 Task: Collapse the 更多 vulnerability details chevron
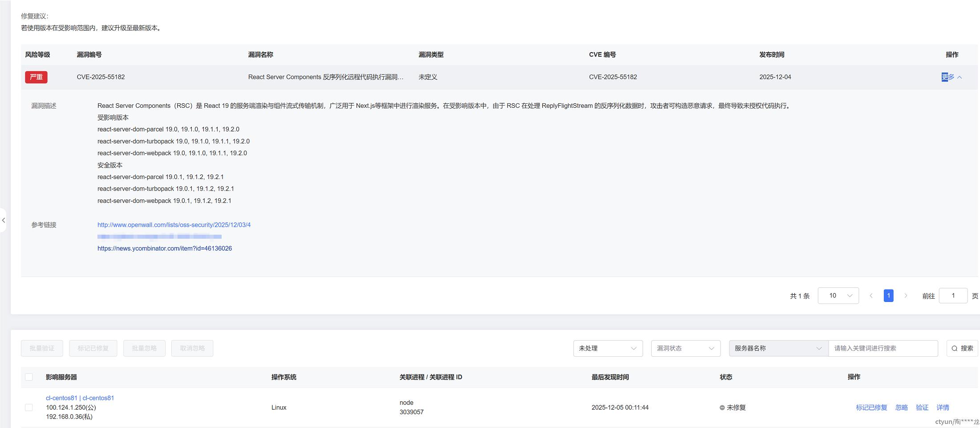click(960, 77)
